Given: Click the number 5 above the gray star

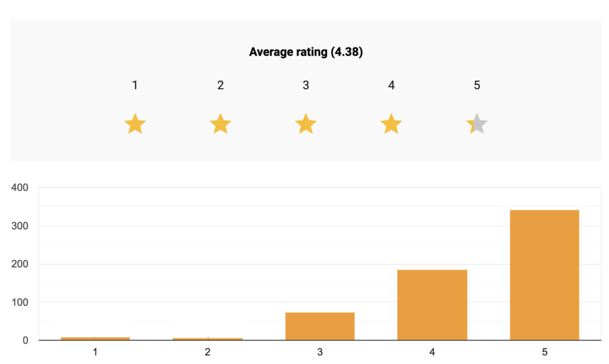Looking at the screenshot, I should (477, 85).
